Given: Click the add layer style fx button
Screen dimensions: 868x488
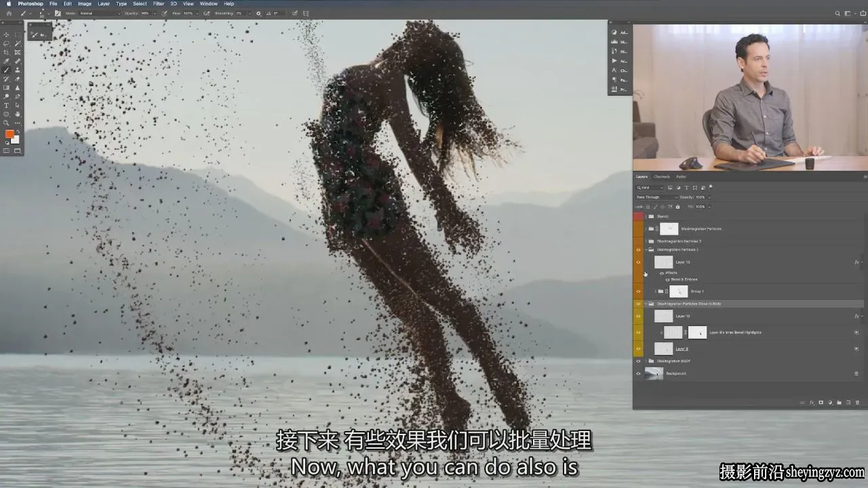Looking at the screenshot, I should click(812, 403).
